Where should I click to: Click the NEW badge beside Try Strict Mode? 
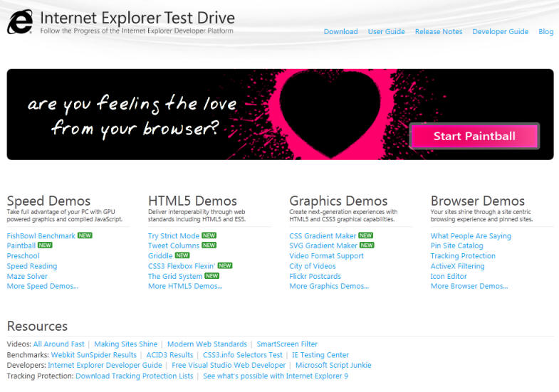pos(209,235)
